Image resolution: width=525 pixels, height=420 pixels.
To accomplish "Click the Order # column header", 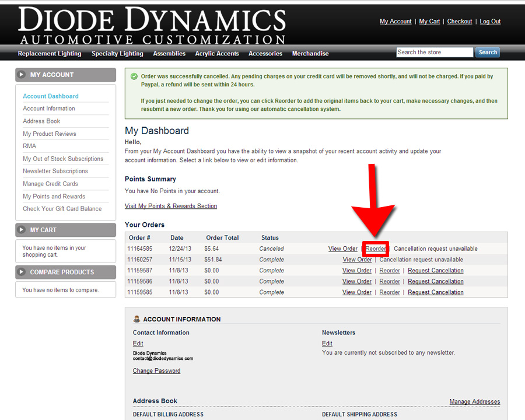I will [x=139, y=238].
